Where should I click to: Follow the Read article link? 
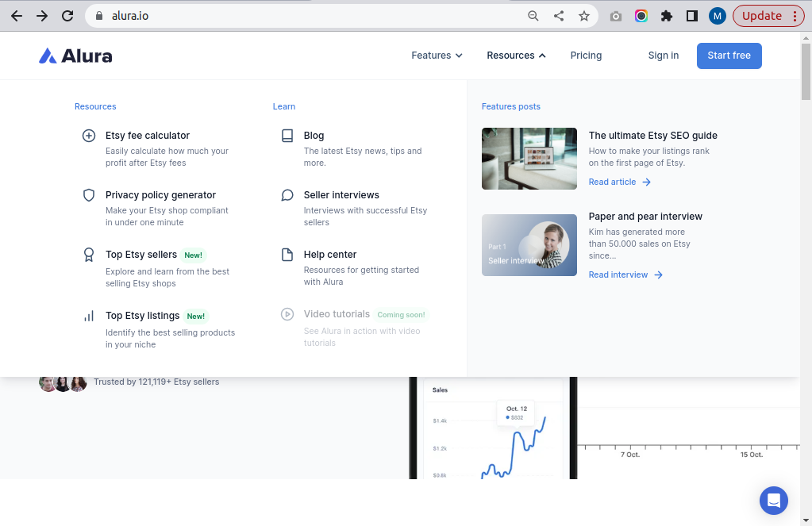click(x=619, y=182)
